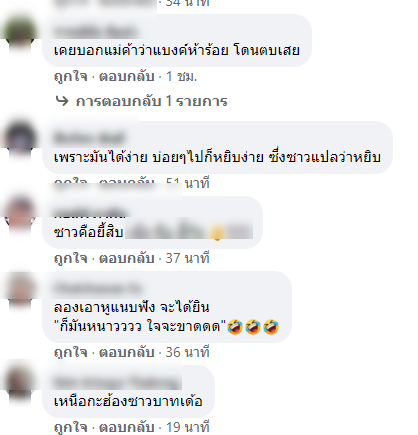Screen dimensions: 418x435
Task: Click the dark avatar beside the เพราะมันได้ง่าย comment
Action: coord(19,140)
